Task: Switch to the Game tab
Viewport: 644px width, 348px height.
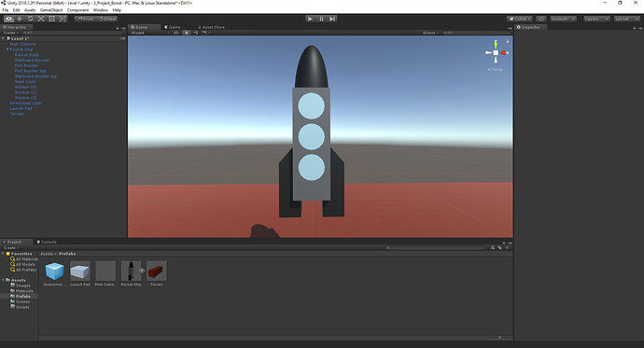Action: coord(173,27)
